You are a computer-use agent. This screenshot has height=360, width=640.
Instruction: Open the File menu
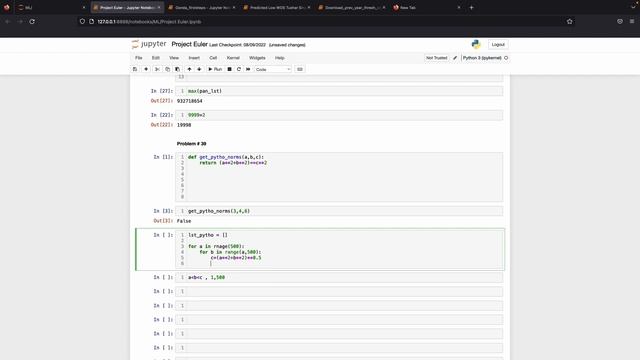(x=139, y=58)
